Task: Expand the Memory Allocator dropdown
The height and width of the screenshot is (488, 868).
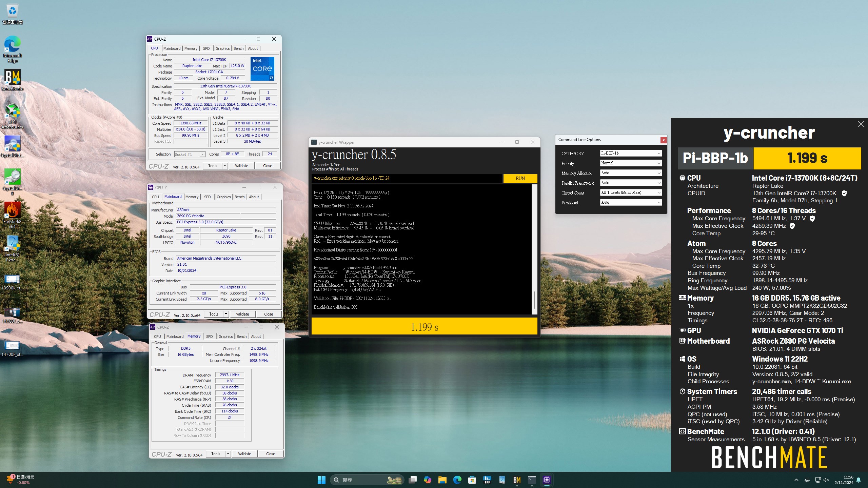Action: [x=631, y=173]
